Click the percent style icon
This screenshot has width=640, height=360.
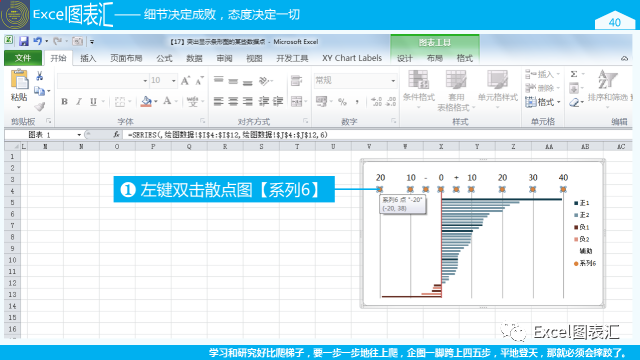[x=342, y=102]
